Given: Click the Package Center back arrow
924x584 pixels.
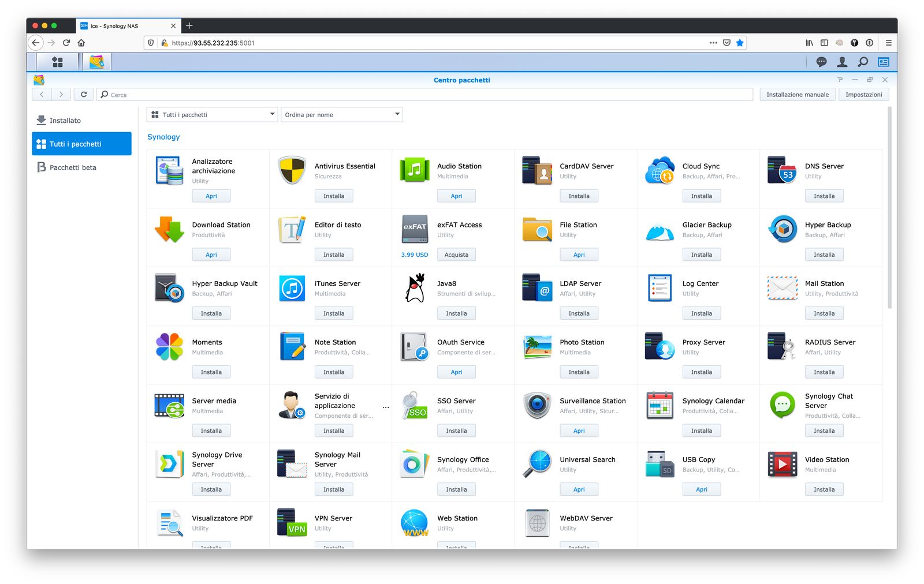Looking at the screenshot, I should point(42,95).
